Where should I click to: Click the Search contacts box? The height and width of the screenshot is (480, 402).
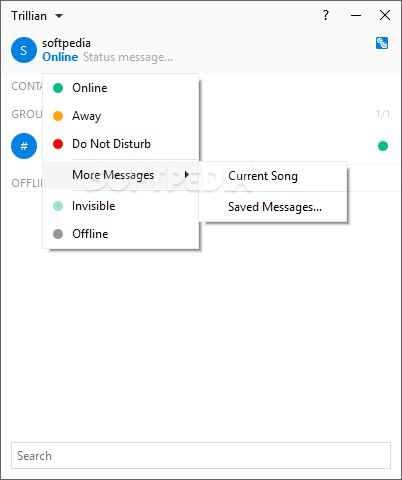(x=201, y=456)
